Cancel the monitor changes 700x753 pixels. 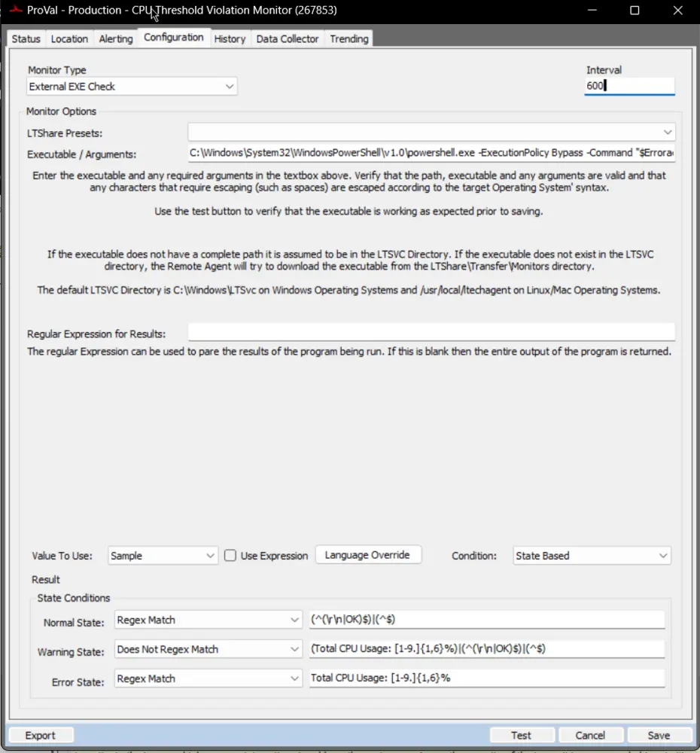click(591, 735)
